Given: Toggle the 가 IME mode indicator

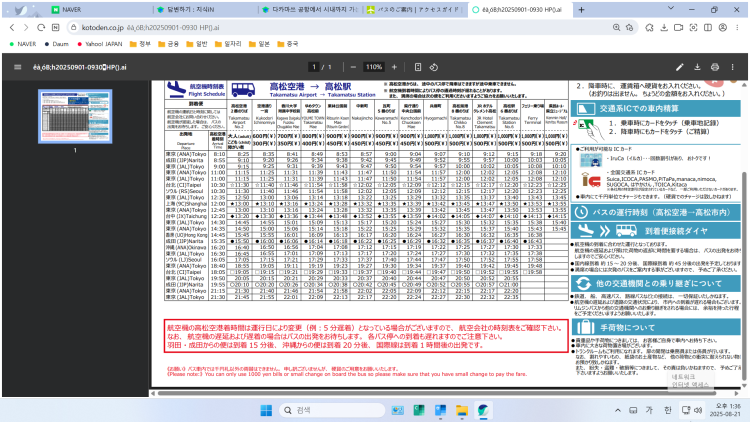Looking at the screenshot, I should (650, 410).
